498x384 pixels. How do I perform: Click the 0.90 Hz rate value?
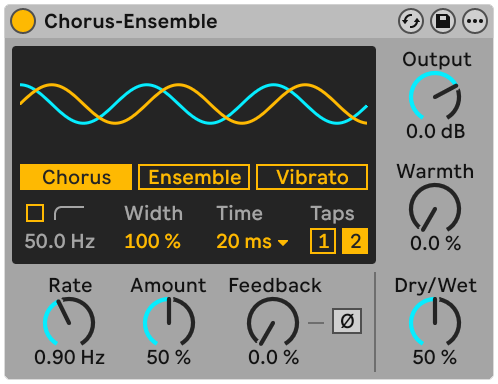(x=69, y=357)
